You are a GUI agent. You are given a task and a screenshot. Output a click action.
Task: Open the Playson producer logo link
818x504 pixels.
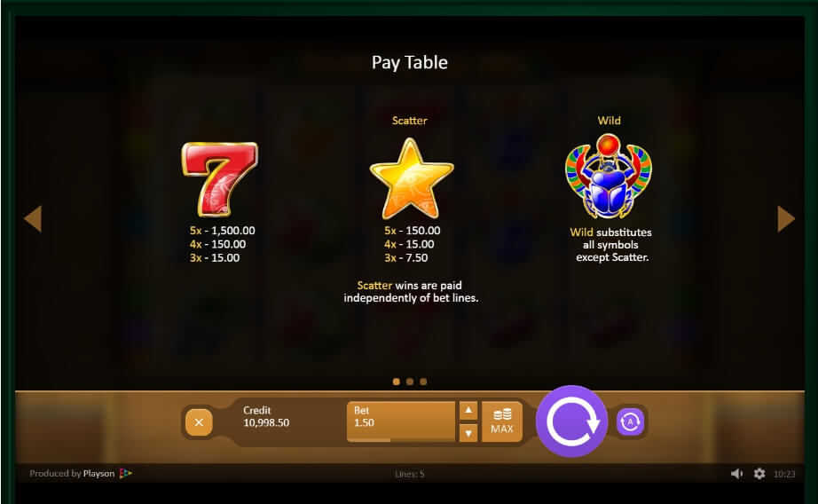[126, 473]
